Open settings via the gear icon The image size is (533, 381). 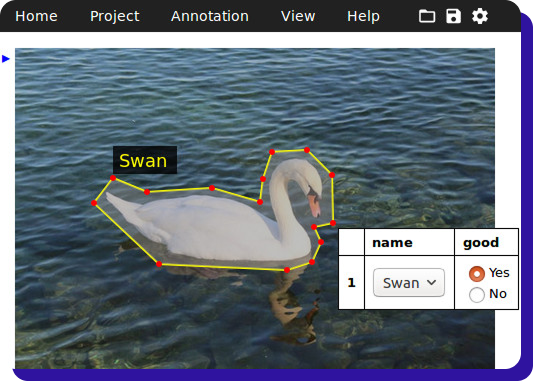click(x=480, y=16)
